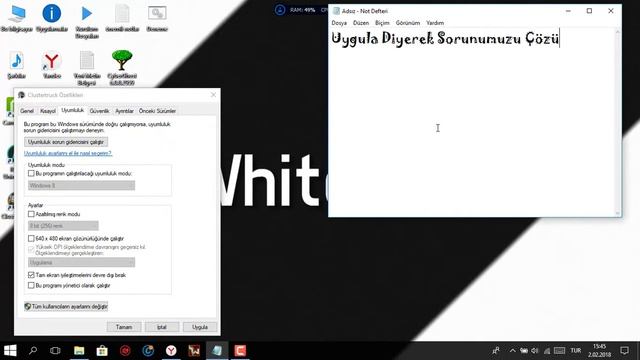This screenshot has height=360, width=640.
Task: Check Azaltılmış renk modu option
Action: click(31, 214)
